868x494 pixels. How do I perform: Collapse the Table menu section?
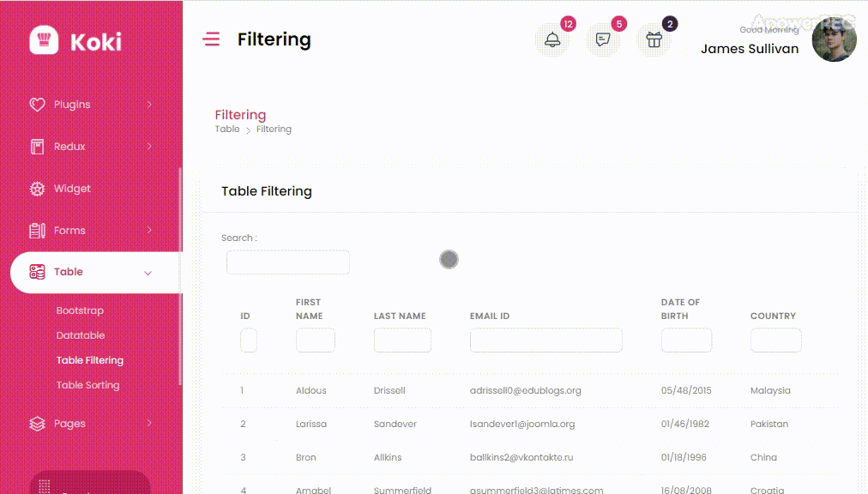[x=148, y=273]
